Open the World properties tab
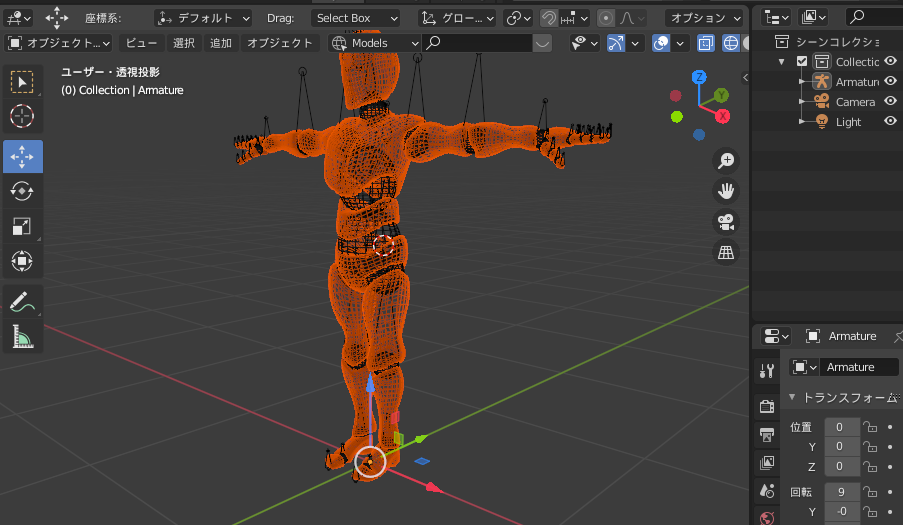 [767, 518]
